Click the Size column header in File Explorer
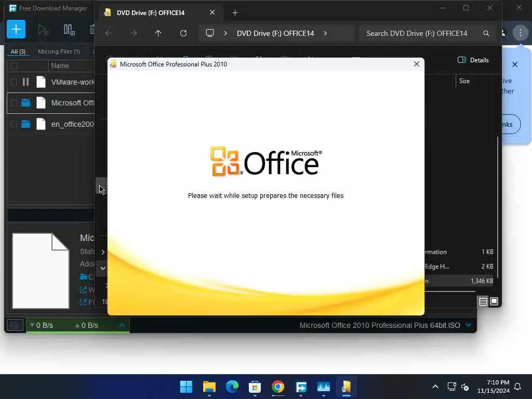This screenshot has height=399, width=532. click(464, 81)
